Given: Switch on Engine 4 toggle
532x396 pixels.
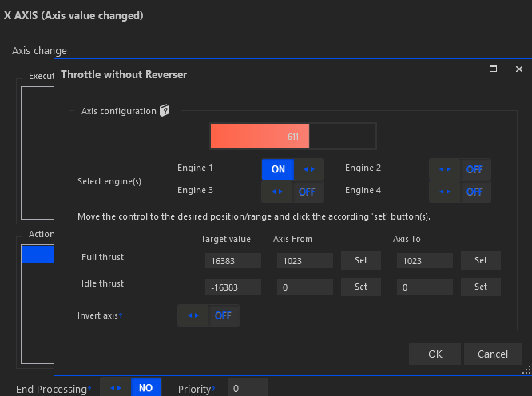Looking at the screenshot, I should 460,192.
